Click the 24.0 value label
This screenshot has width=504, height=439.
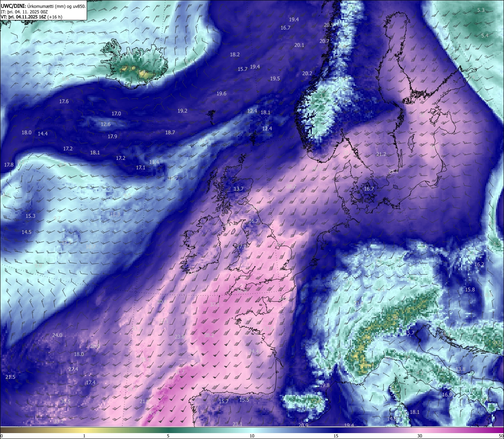57,335
